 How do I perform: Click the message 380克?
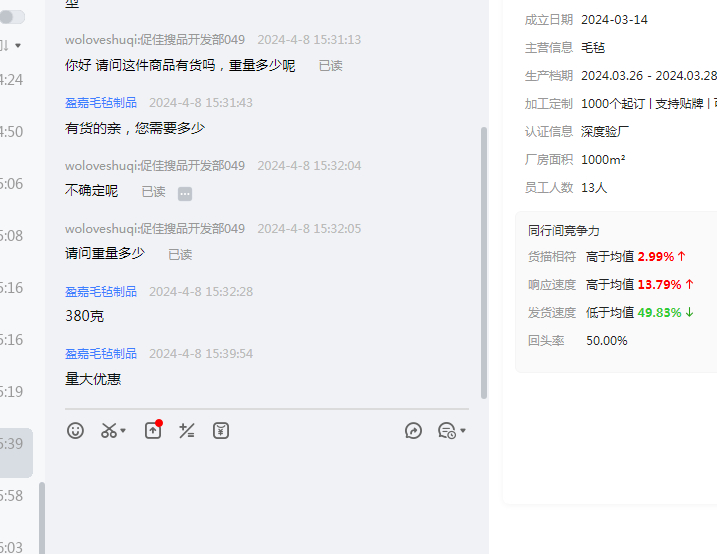(x=85, y=316)
